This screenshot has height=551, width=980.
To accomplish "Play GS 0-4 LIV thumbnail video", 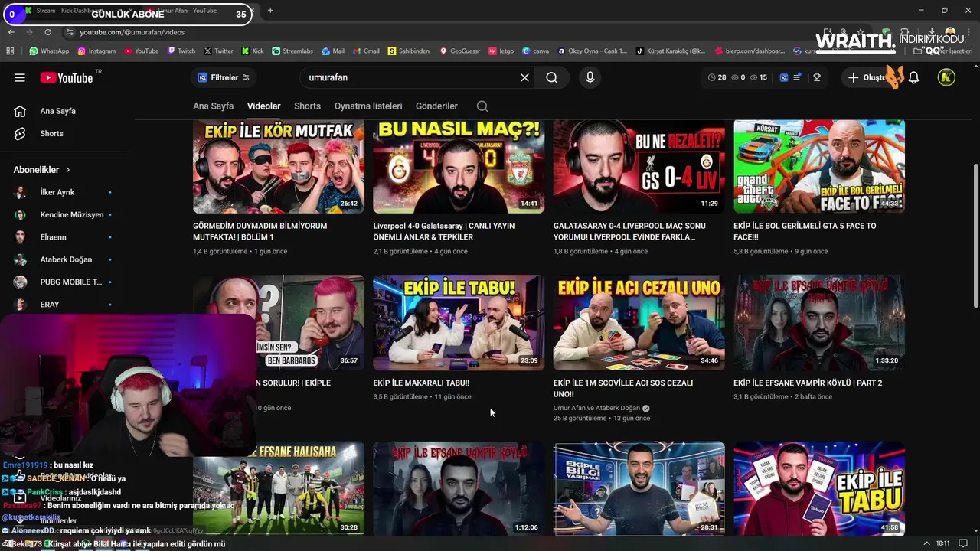I will (639, 166).
